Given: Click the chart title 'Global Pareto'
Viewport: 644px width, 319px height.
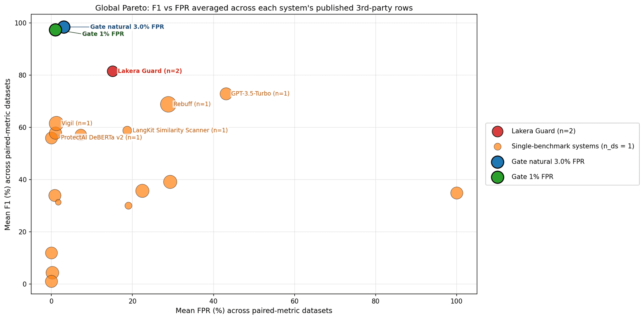Looking at the screenshot, I should [x=254, y=8].
